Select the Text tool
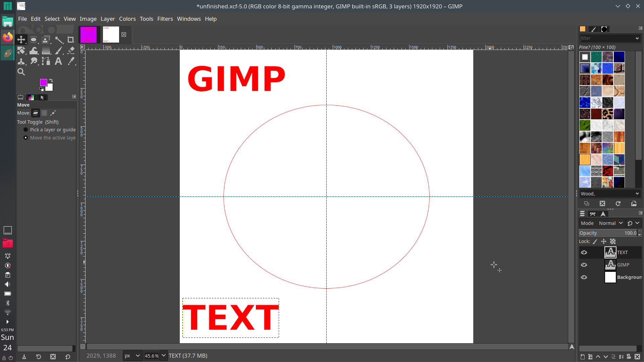 tap(59, 61)
